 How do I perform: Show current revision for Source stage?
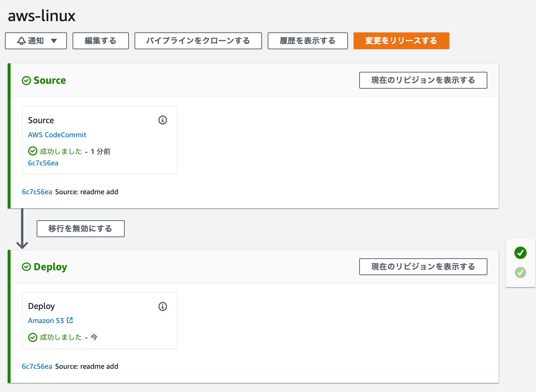pos(423,80)
